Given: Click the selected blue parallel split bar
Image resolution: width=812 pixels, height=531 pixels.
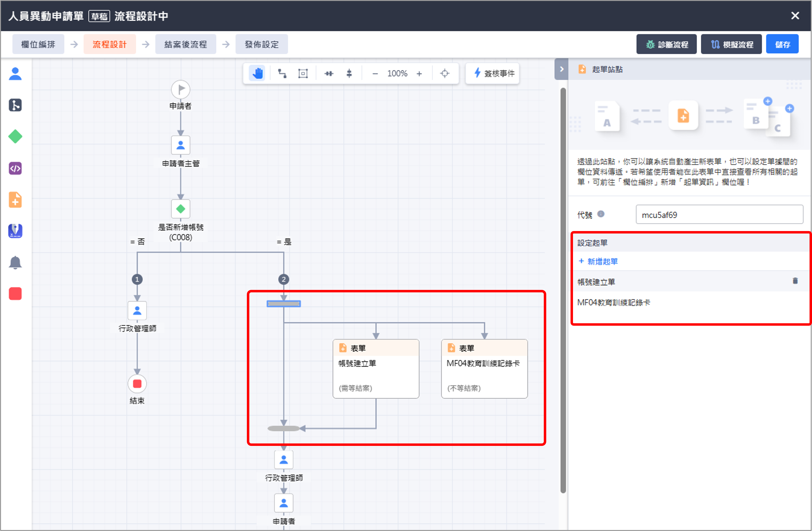Looking at the screenshot, I should pos(283,304).
